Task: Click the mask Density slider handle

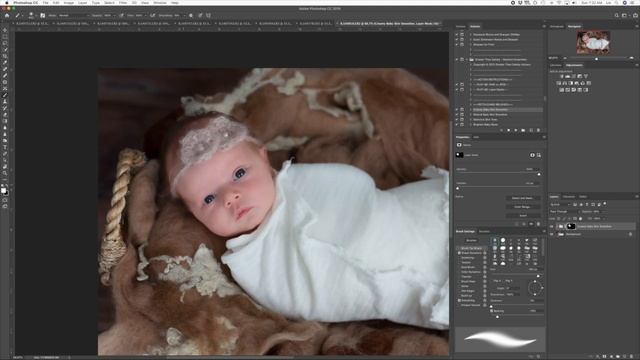Action: tap(539, 174)
